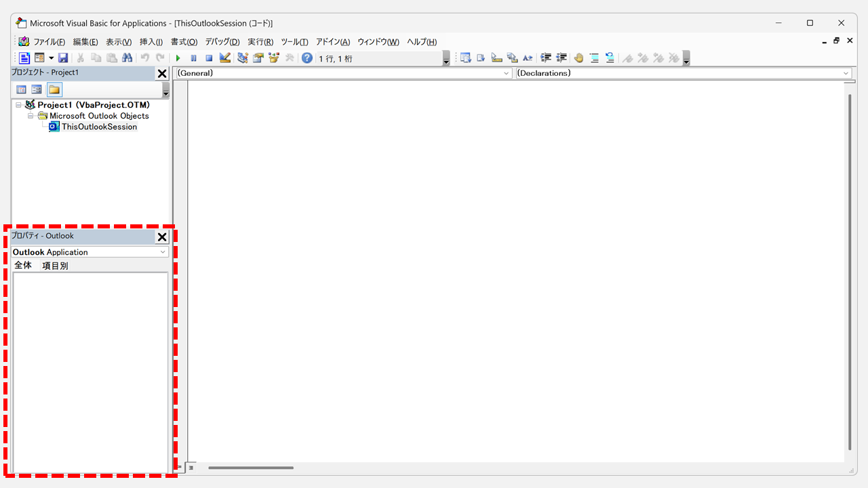This screenshot has width=868, height=488.
Task: Click the Save (floppy disk) toolbar icon
Action: (63, 58)
